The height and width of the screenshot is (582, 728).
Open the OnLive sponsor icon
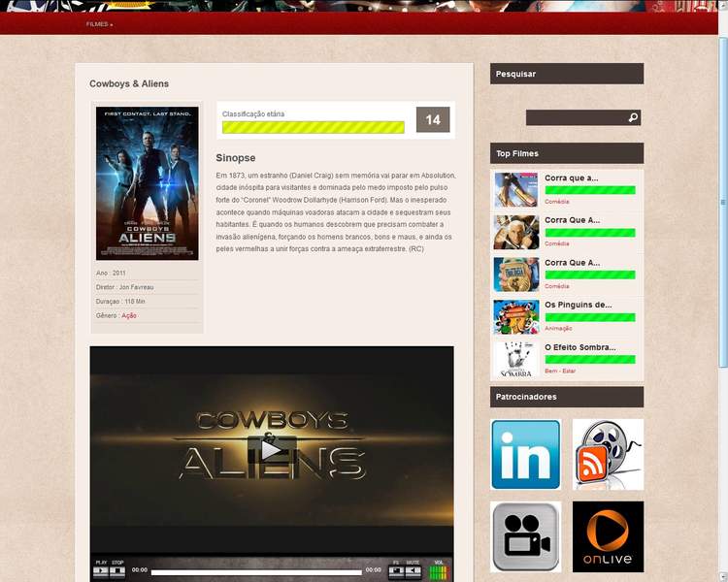tap(609, 536)
